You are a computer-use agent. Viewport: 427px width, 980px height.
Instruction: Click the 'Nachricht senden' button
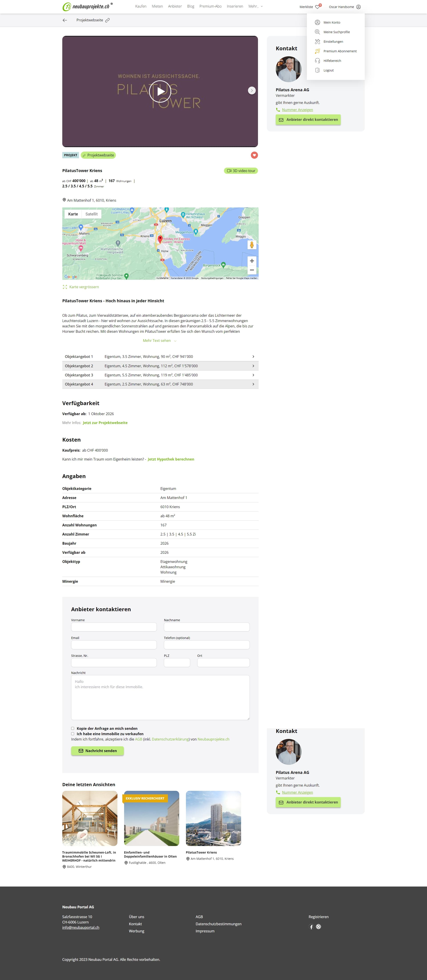point(97,751)
